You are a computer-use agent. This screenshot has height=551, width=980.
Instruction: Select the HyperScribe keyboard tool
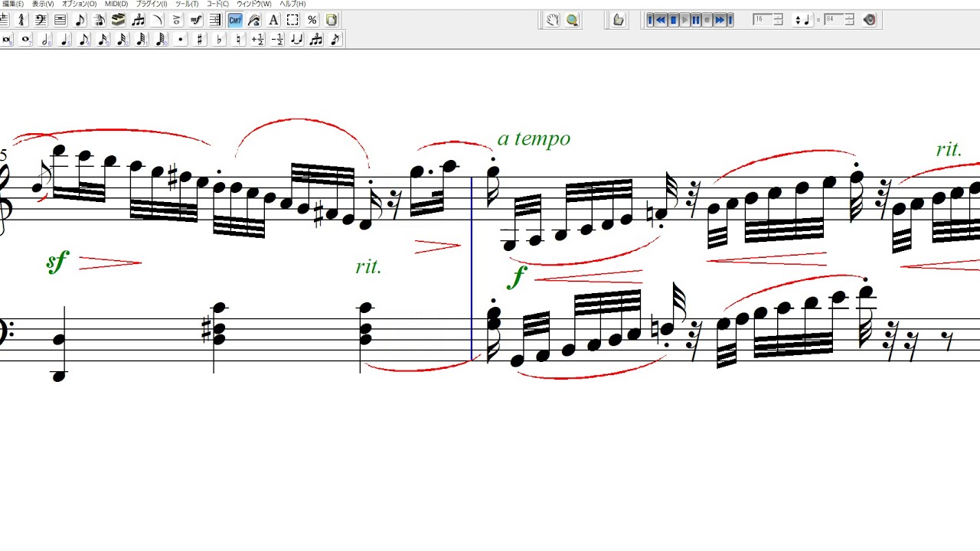(118, 20)
